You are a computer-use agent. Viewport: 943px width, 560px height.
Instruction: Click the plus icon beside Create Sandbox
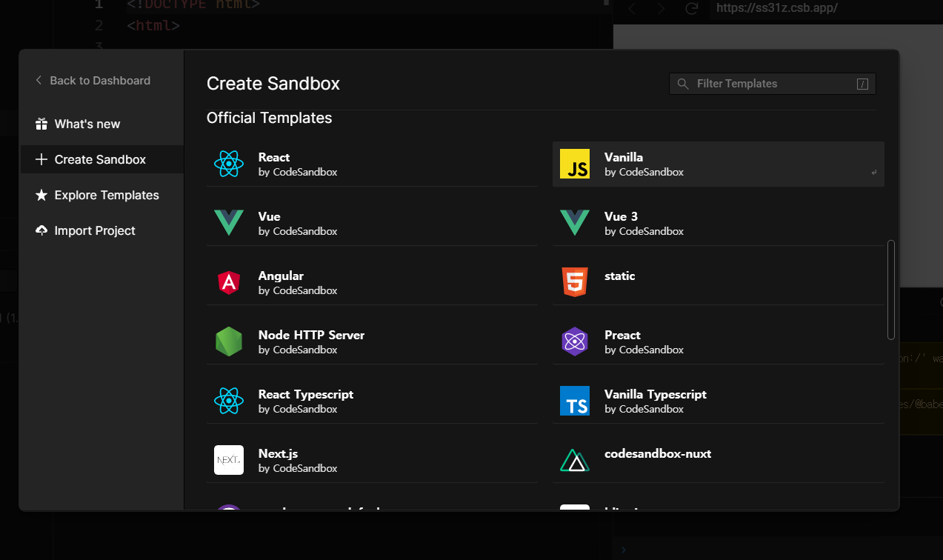click(41, 159)
